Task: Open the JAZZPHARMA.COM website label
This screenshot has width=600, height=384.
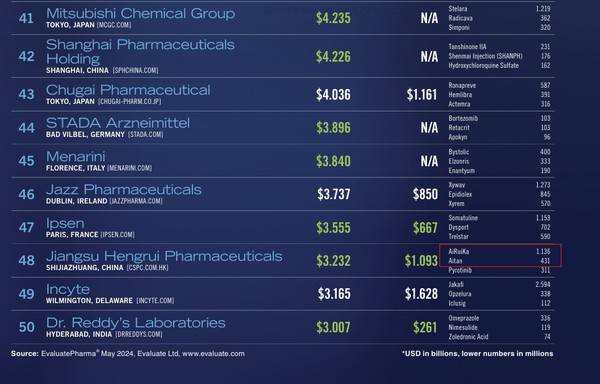Action: [x=136, y=201]
